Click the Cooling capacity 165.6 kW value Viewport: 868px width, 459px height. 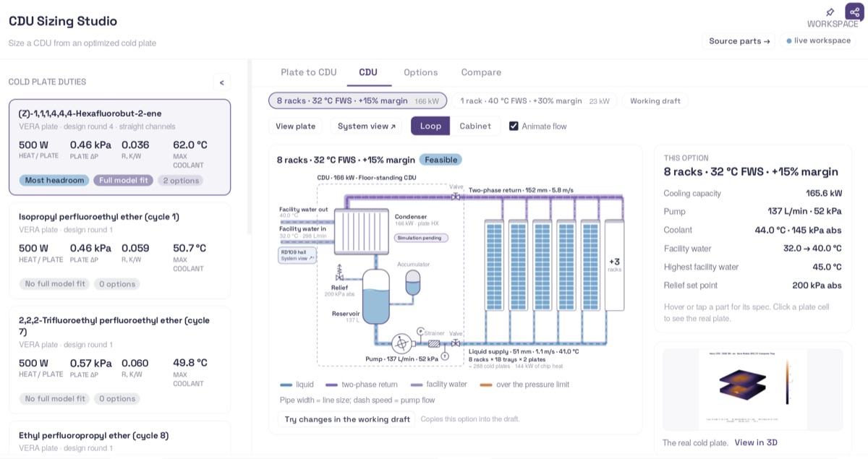[824, 193]
